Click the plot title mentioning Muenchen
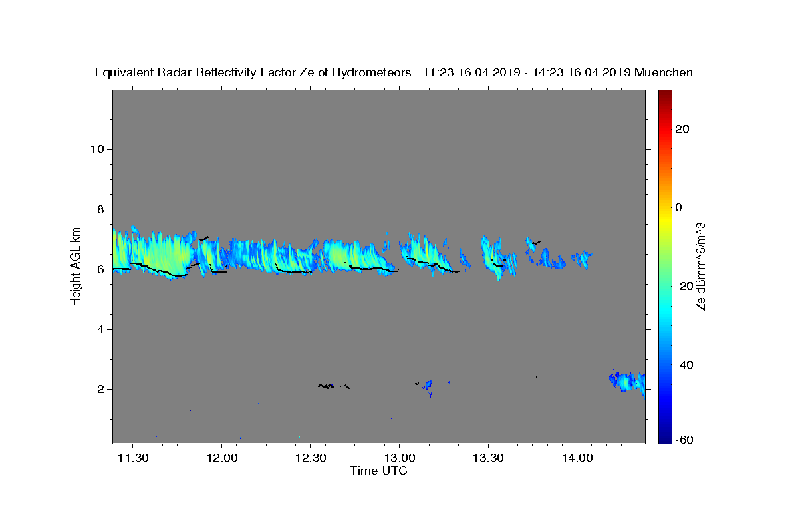This screenshot has width=798, height=532. point(394,72)
